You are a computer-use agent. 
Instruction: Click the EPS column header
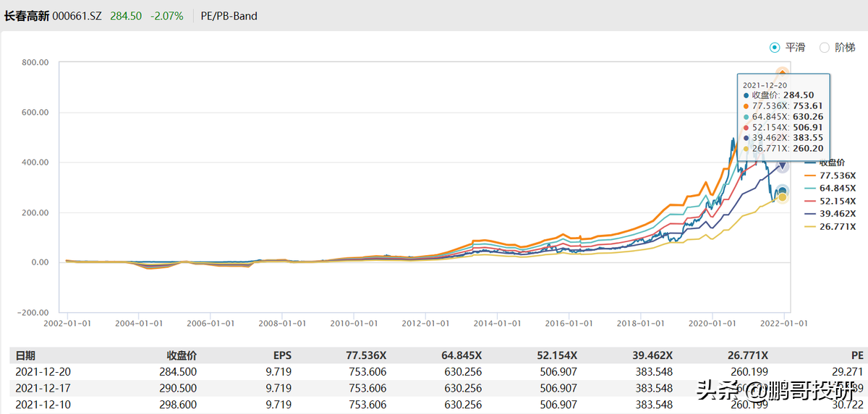(x=281, y=355)
